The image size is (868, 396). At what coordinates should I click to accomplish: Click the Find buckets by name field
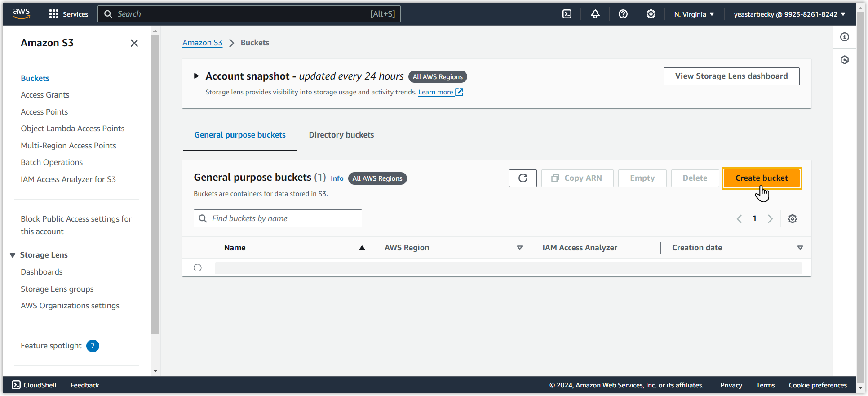(x=283, y=218)
